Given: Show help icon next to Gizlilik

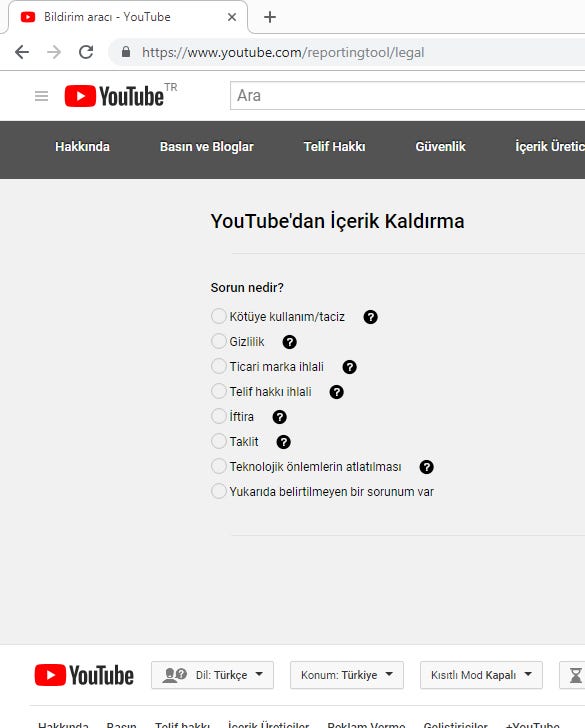Looking at the screenshot, I should pyautogui.click(x=289, y=342).
